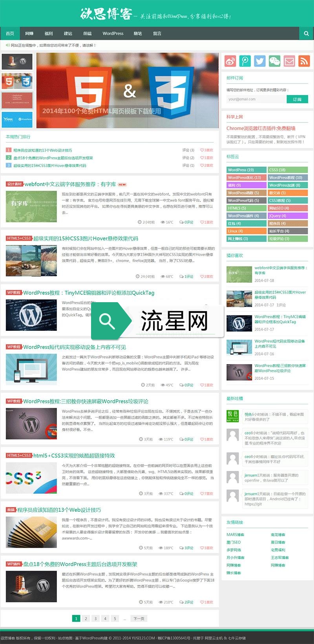Select the WordPress教程 (10) tag
The width and height of the screenshot is (314, 644).
(x=288, y=177)
